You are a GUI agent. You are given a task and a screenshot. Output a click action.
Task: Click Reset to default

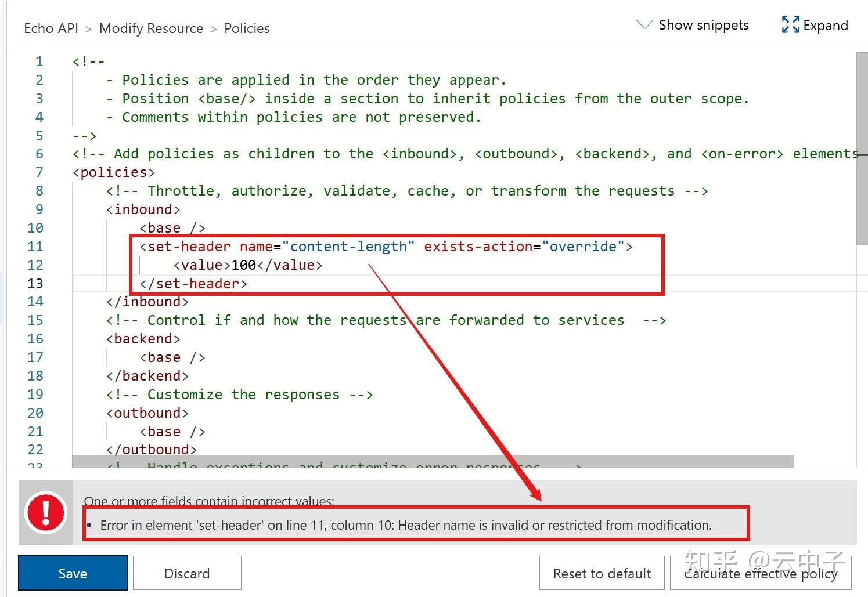coord(601,573)
